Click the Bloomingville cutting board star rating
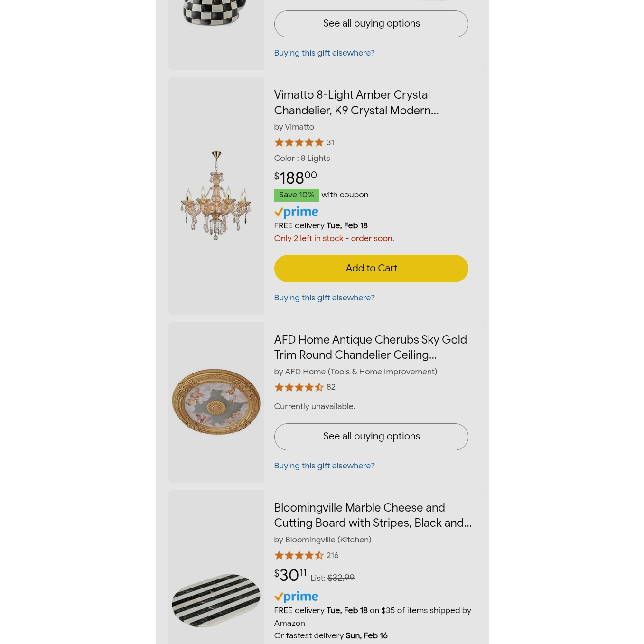The height and width of the screenshot is (644, 644). pyautogui.click(x=299, y=555)
